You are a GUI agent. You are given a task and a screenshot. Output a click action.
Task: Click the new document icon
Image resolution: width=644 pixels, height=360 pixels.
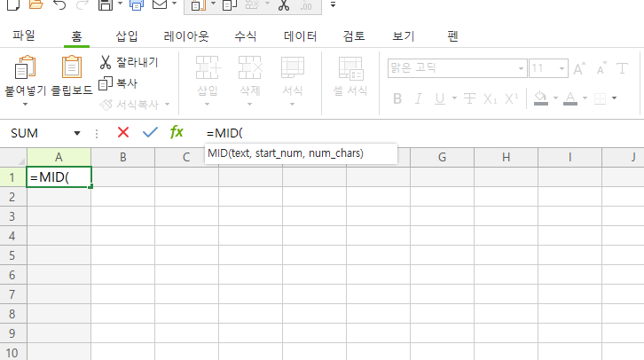point(13,5)
